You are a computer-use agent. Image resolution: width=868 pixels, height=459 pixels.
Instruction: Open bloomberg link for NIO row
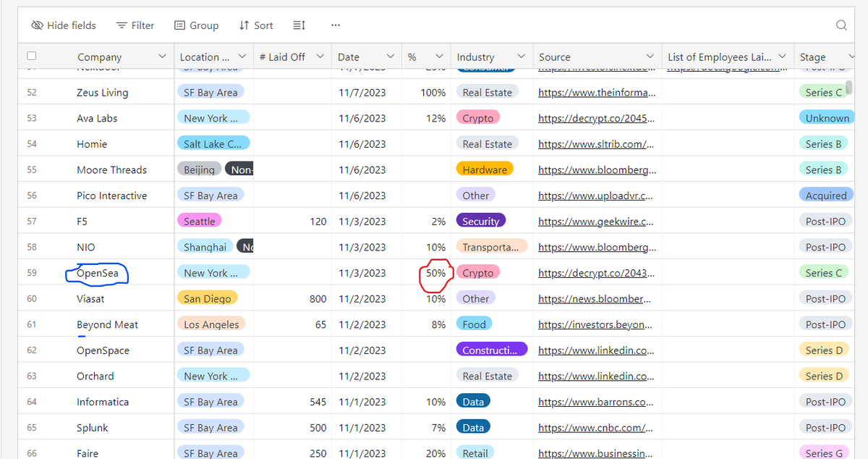coord(597,247)
